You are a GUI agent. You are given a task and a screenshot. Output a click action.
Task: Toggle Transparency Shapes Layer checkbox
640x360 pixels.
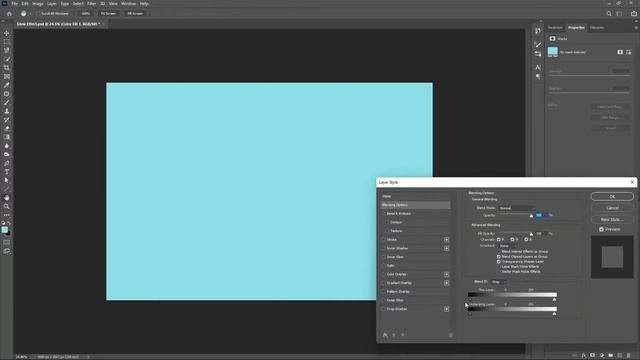click(499, 262)
